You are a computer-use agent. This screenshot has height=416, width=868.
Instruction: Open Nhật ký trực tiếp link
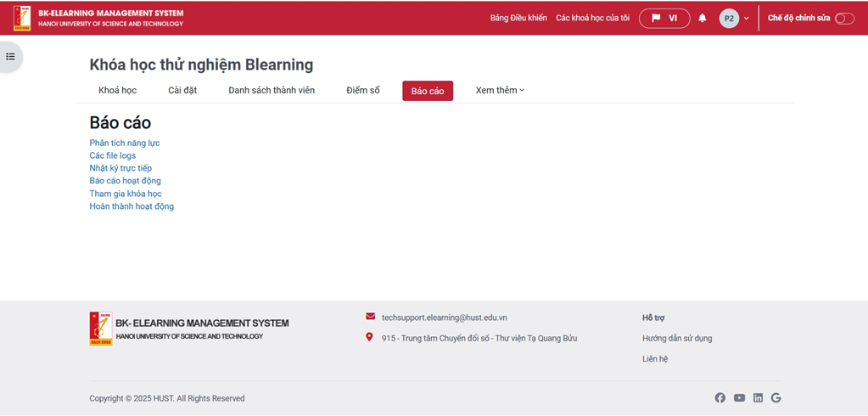pyautogui.click(x=120, y=168)
